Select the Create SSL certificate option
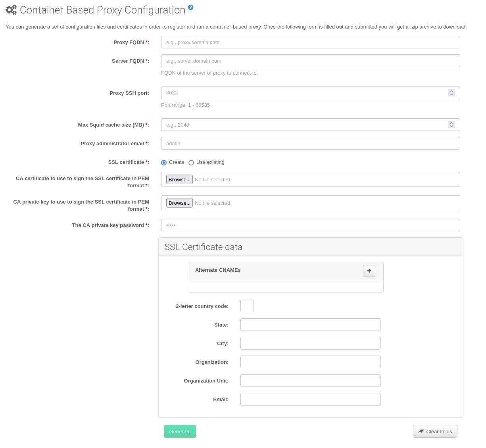 [164, 162]
